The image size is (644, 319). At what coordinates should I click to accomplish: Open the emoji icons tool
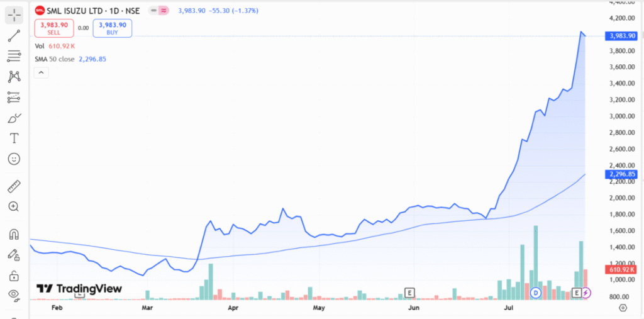coord(14,159)
